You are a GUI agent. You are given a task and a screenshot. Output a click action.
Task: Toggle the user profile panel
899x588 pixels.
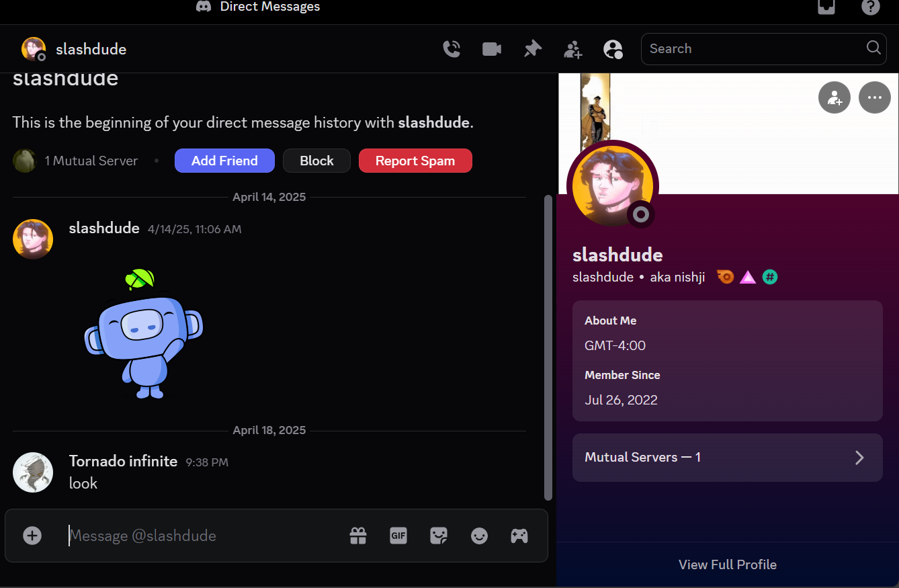coord(613,49)
